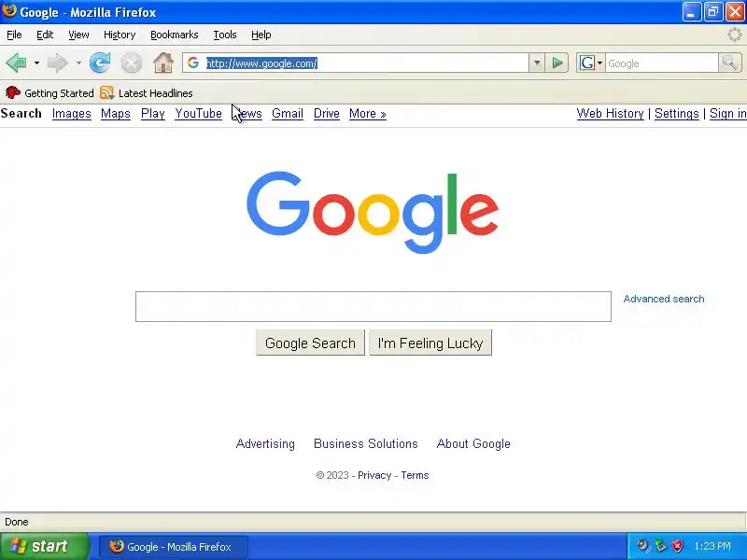
Task: Click the search magnifier icon in the toolbar
Action: click(729, 63)
